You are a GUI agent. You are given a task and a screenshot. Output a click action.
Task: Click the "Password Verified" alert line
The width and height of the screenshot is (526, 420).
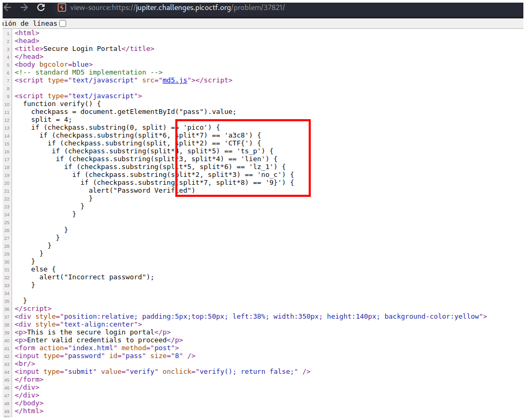pos(142,191)
